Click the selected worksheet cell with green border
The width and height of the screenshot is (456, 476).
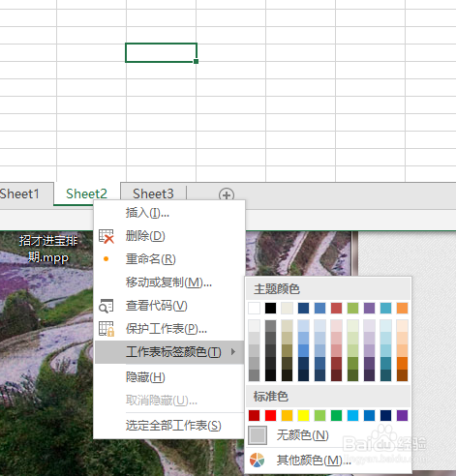click(x=161, y=52)
